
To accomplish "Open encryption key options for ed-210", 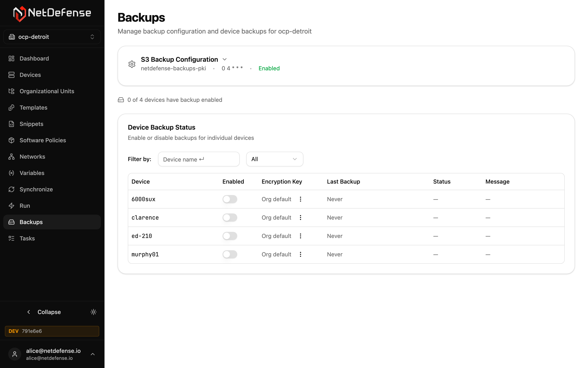I will (x=301, y=236).
